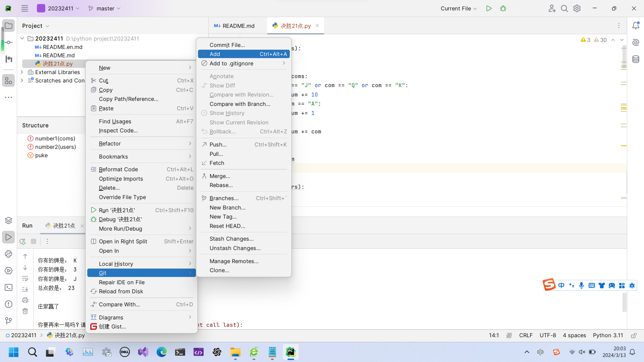Image resolution: width=644 pixels, height=362 pixels.
Task: Toggle the read-only lock in the status bar
Action: pyautogui.click(x=634, y=336)
